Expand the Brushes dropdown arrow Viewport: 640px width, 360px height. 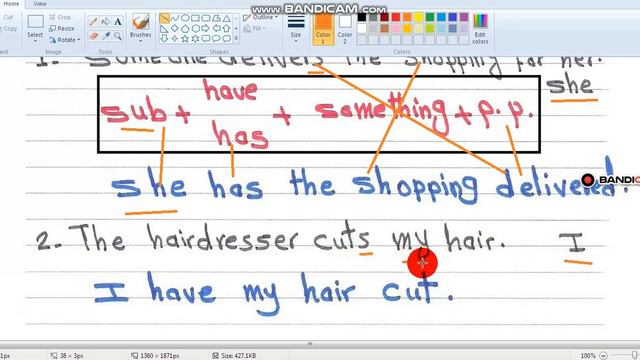click(140, 41)
